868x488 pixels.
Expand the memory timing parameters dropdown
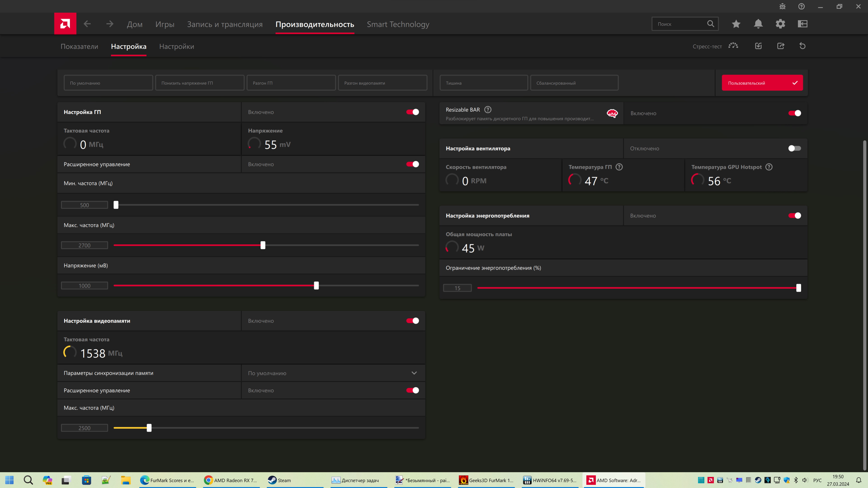[x=414, y=373]
